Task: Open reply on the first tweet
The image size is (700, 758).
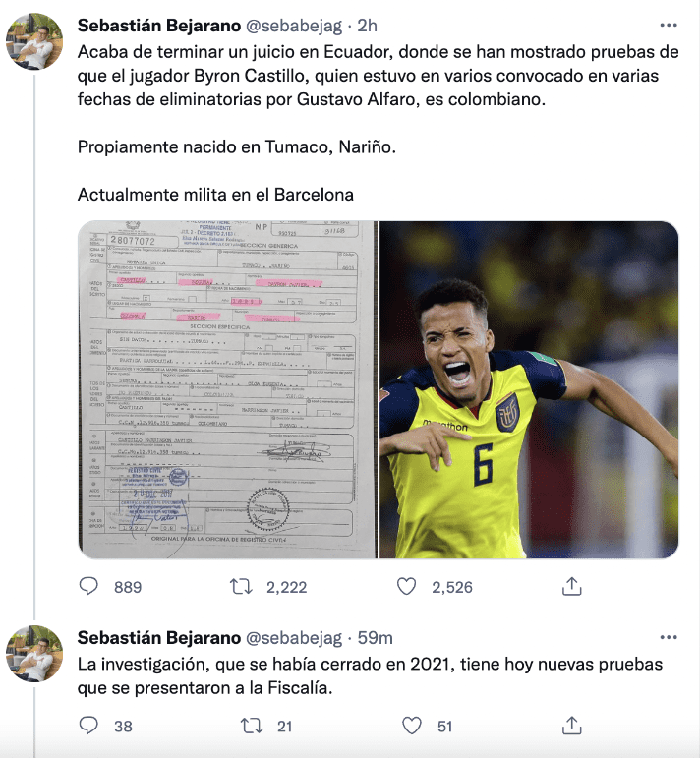Action: [88, 586]
